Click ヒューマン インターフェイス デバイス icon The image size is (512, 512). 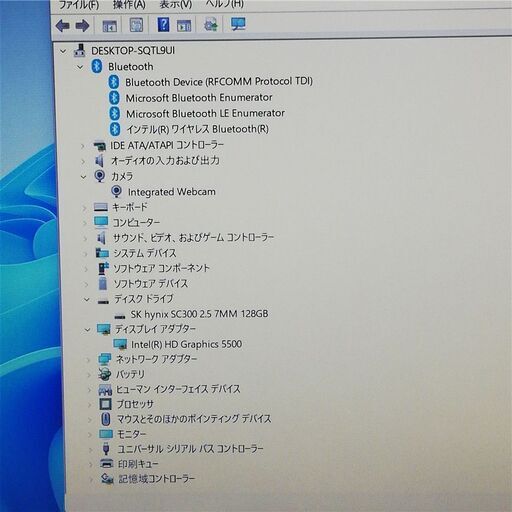click(x=105, y=389)
